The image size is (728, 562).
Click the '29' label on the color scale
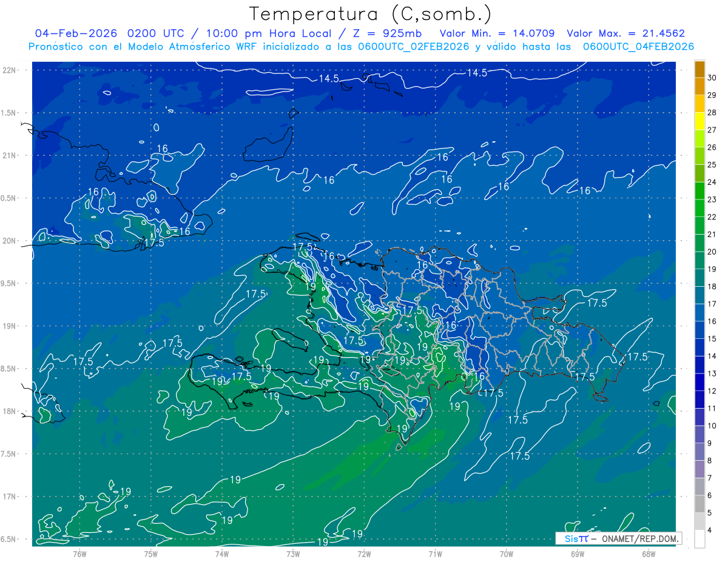[712, 95]
